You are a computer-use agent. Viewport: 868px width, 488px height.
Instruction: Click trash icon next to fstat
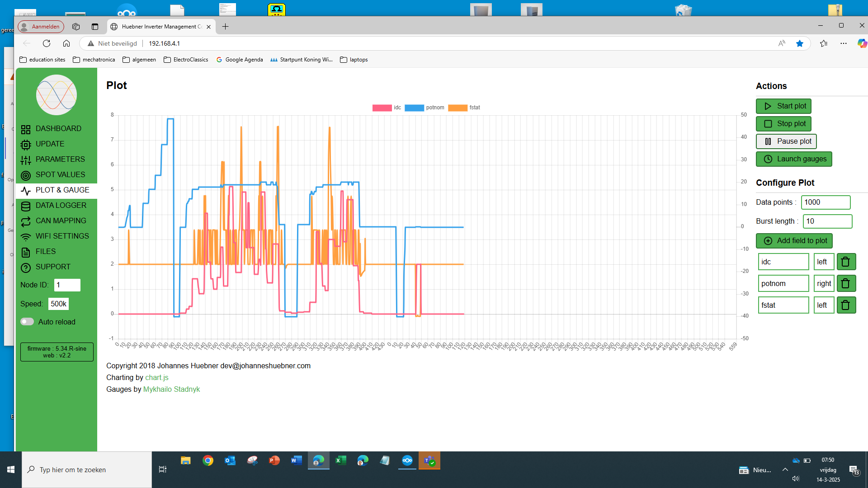[846, 305]
